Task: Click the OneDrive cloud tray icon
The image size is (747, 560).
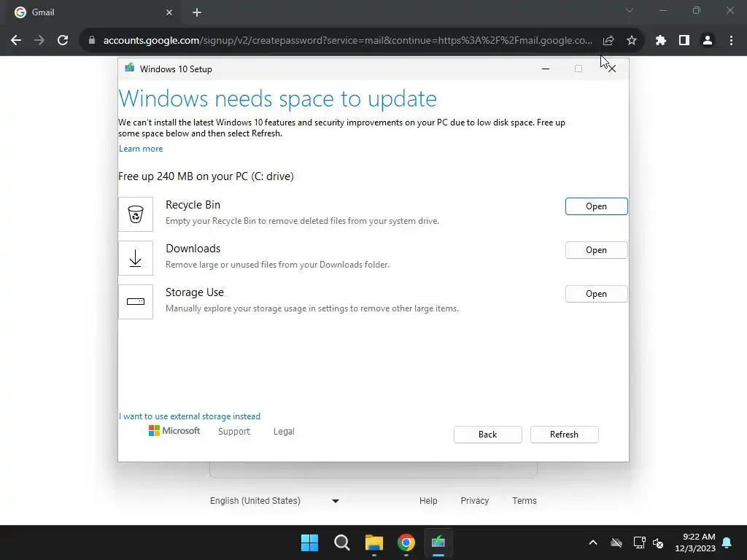Action: point(616,542)
